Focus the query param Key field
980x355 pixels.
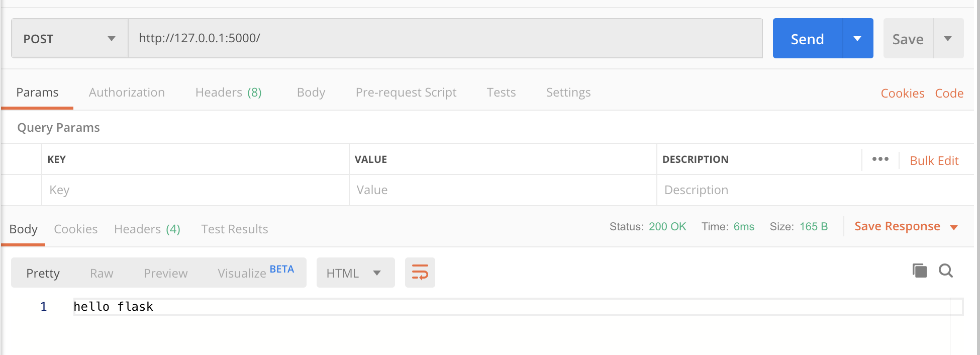pos(195,190)
